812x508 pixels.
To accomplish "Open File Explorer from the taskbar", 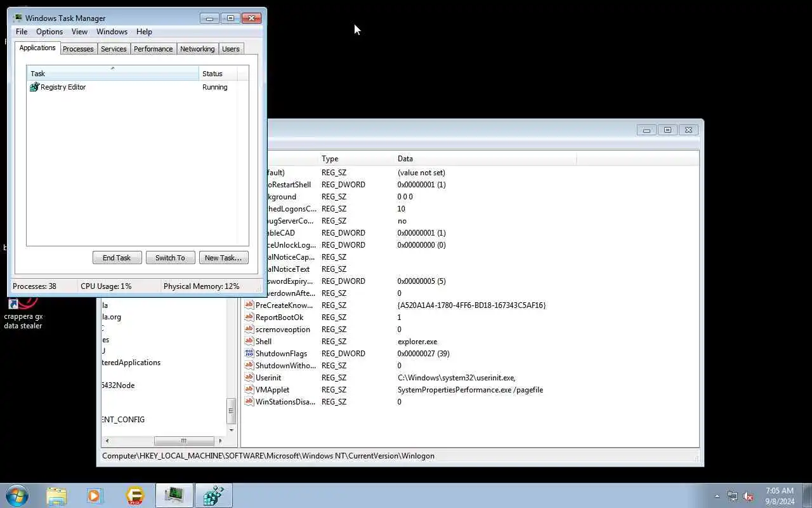I will pyautogui.click(x=56, y=495).
